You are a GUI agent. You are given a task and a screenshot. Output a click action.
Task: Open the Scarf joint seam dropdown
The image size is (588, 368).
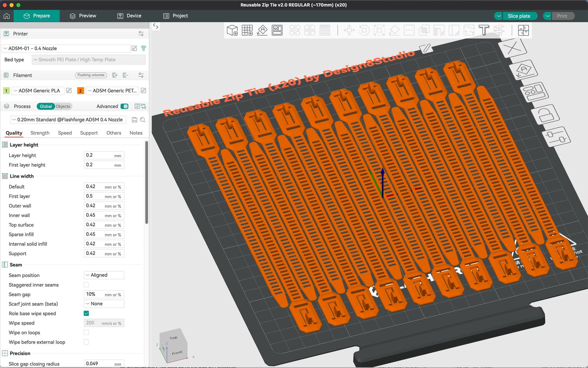tap(104, 304)
